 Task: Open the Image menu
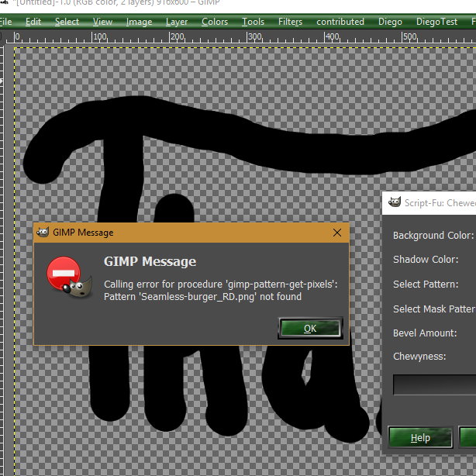(x=139, y=22)
